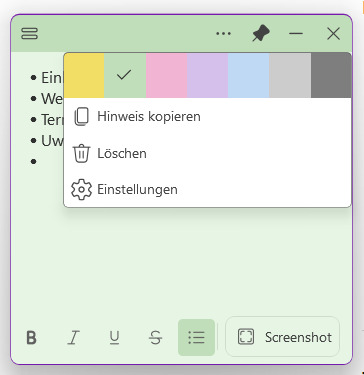Click the three-dot more options icon
The width and height of the screenshot is (364, 375).
click(223, 33)
